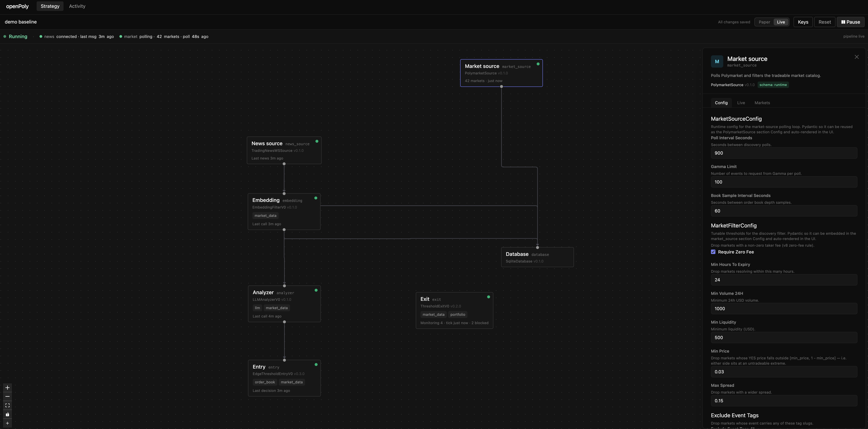Image resolution: width=868 pixels, height=429 pixels.
Task: Open the Activity tab
Action: (77, 6)
